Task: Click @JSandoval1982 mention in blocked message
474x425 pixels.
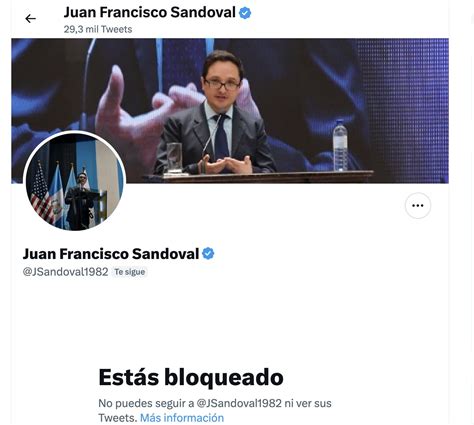Action: (239, 403)
